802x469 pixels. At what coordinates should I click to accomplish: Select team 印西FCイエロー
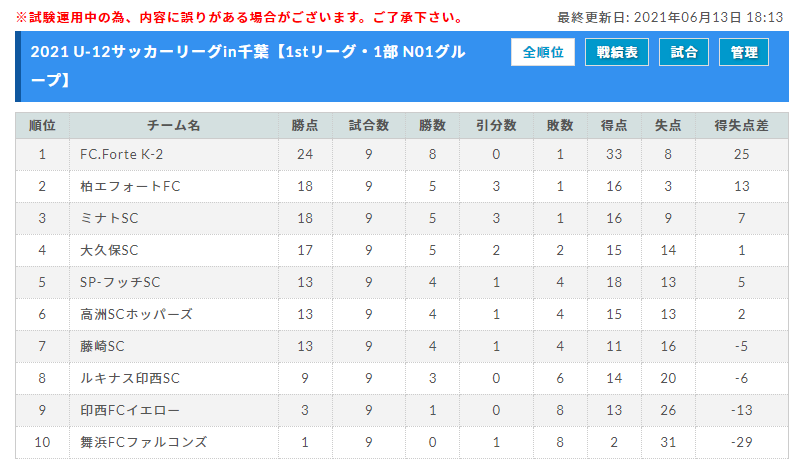(130, 410)
